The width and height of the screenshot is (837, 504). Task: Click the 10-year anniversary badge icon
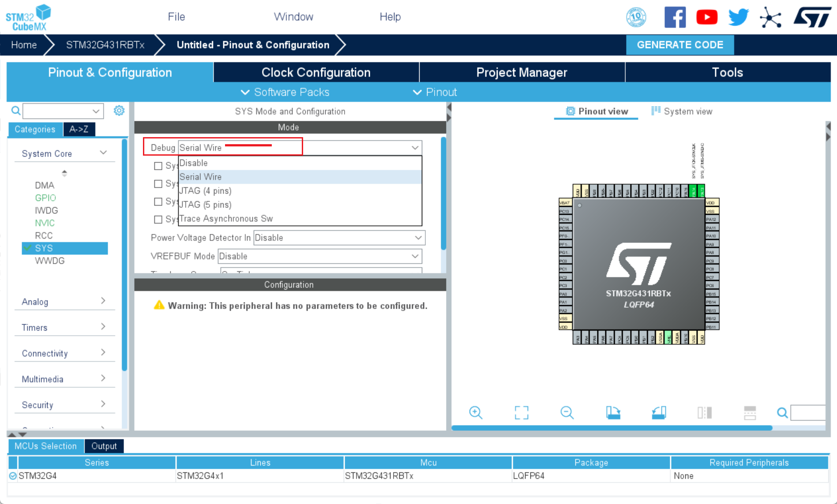tap(636, 18)
